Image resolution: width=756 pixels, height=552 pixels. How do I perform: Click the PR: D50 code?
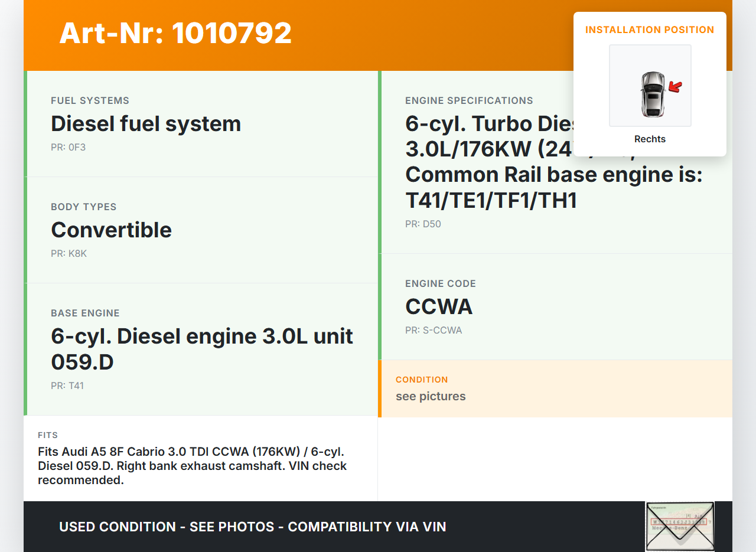pyautogui.click(x=423, y=224)
